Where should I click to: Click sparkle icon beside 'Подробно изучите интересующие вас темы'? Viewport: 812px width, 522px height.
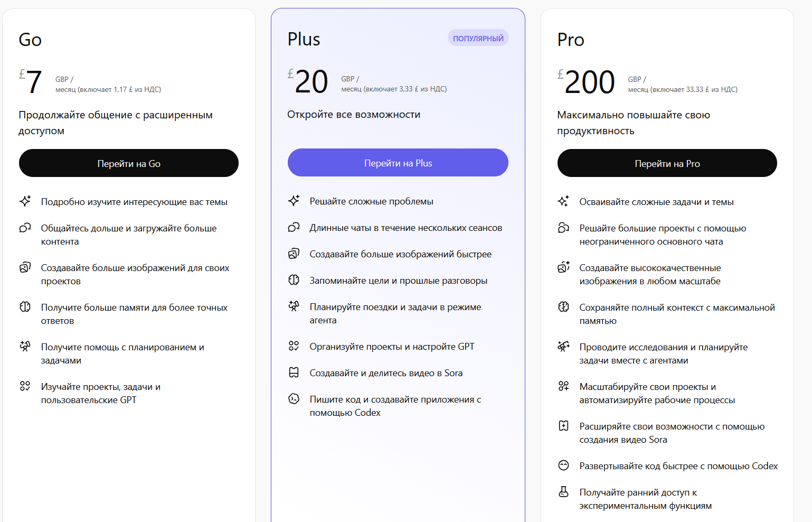[x=25, y=201]
